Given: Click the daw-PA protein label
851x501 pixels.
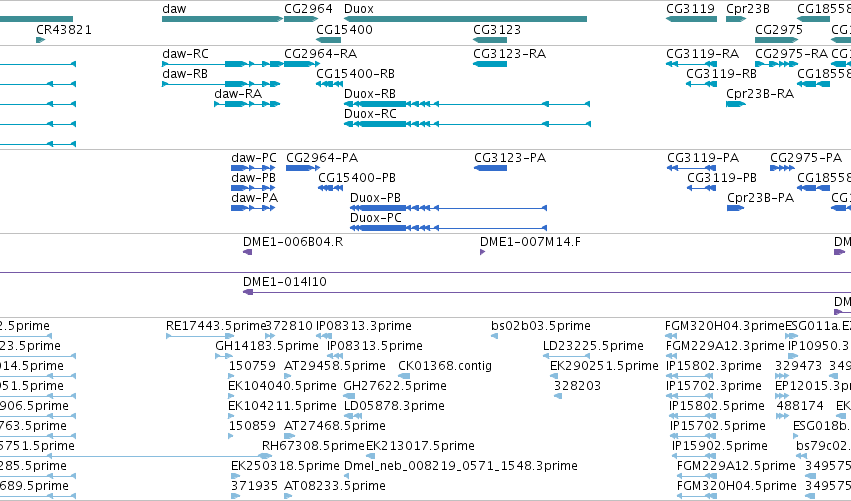Looking at the screenshot, I should click(x=255, y=198).
